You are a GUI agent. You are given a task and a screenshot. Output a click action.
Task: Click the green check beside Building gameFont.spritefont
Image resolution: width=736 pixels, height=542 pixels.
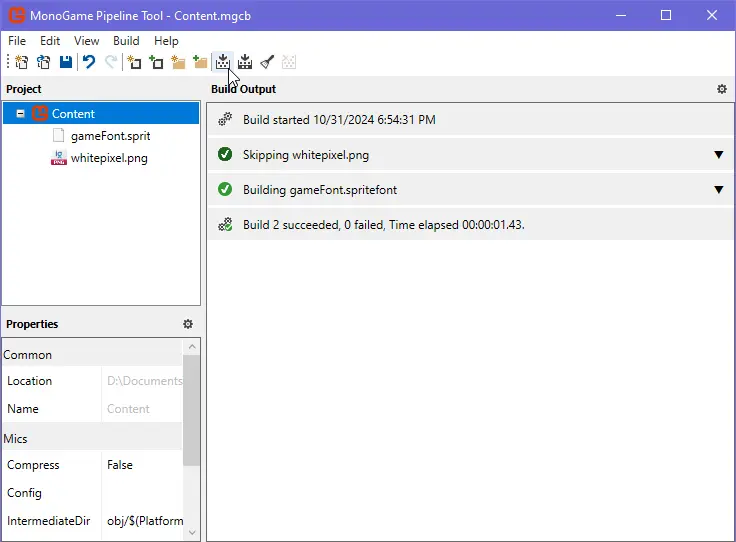[x=225, y=189]
